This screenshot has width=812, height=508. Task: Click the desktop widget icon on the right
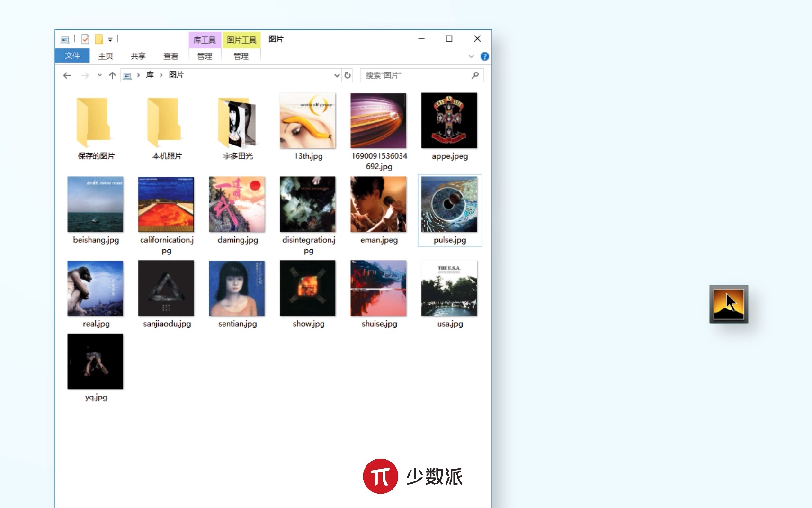click(x=729, y=304)
